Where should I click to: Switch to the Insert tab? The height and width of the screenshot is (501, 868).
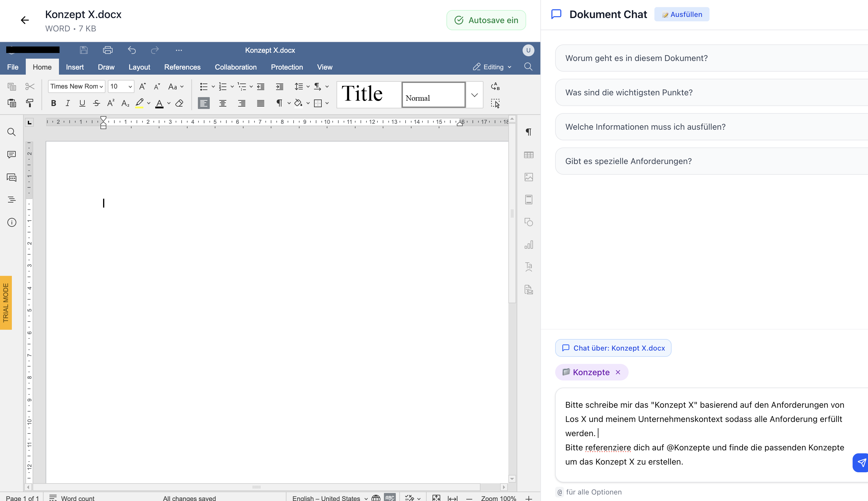tap(75, 67)
